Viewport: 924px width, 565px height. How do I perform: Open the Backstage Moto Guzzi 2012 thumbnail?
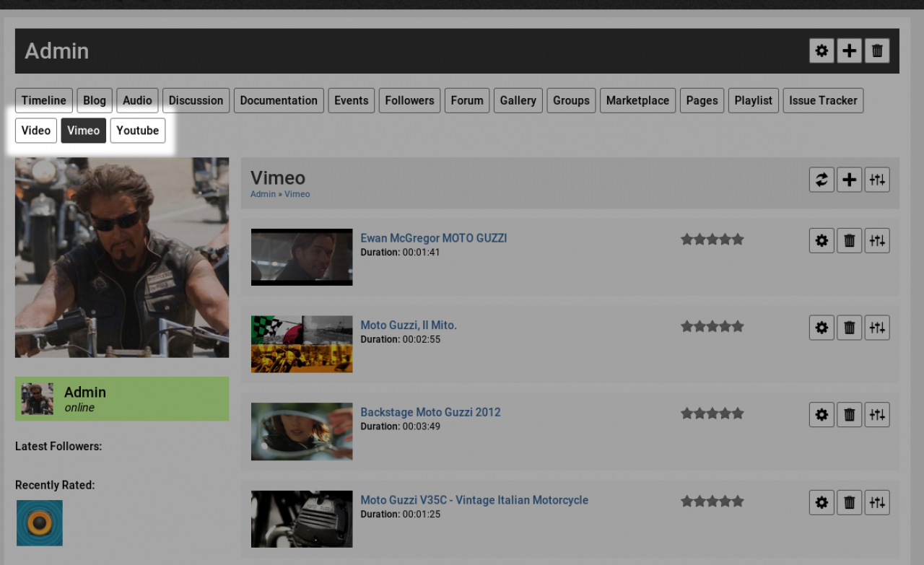tap(302, 432)
